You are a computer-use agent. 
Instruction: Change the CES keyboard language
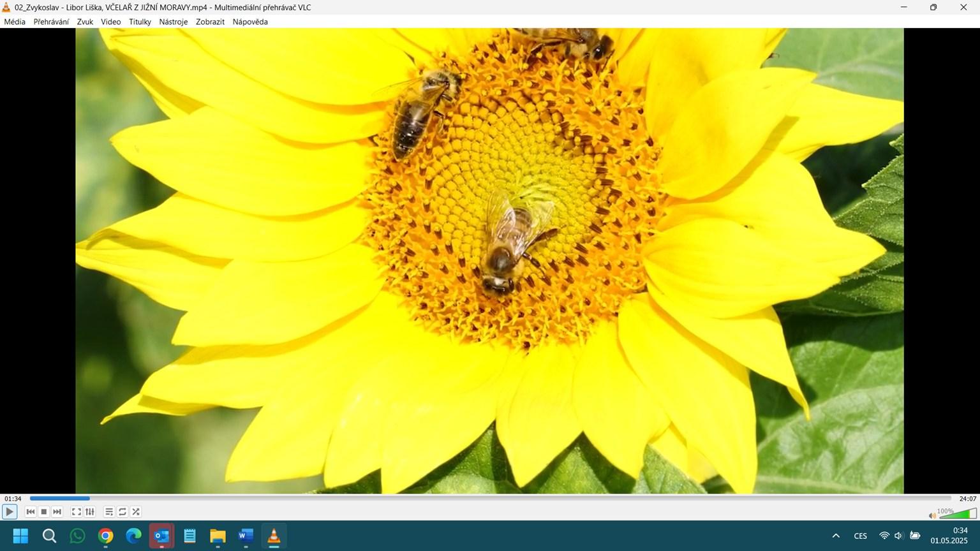[860, 536]
